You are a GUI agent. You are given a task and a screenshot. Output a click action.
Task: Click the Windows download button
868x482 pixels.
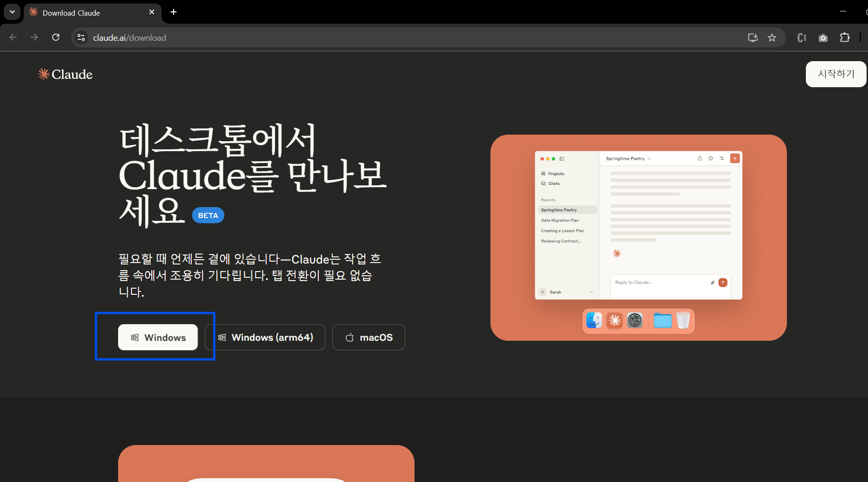click(x=158, y=337)
